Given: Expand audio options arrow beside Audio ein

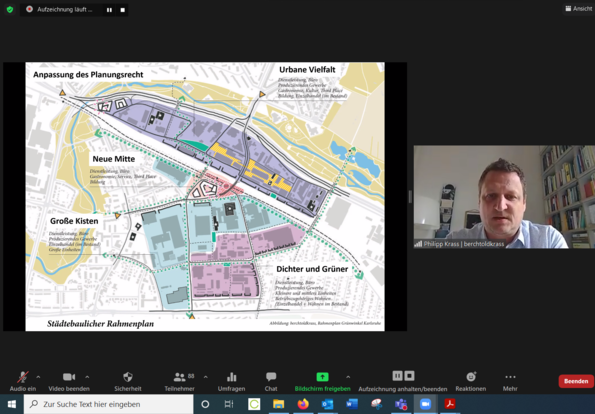Looking at the screenshot, I should (38, 377).
